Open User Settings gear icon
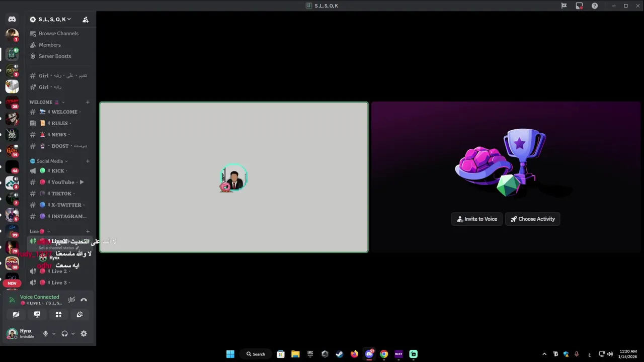Viewport: 644px width, 362px height. (84, 333)
